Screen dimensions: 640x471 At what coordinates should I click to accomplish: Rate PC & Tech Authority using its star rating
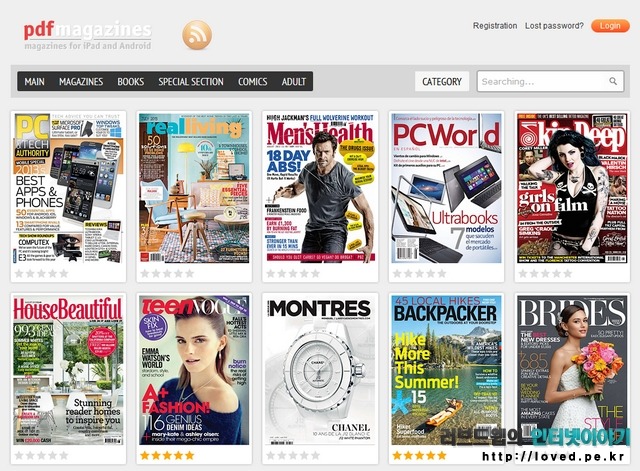(41, 273)
